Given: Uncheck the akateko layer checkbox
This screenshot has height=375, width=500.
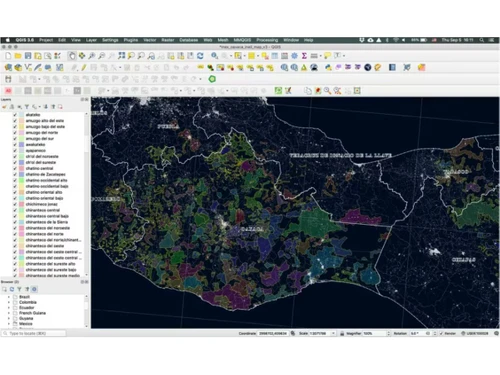Looking at the screenshot, I should click(x=15, y=115).
